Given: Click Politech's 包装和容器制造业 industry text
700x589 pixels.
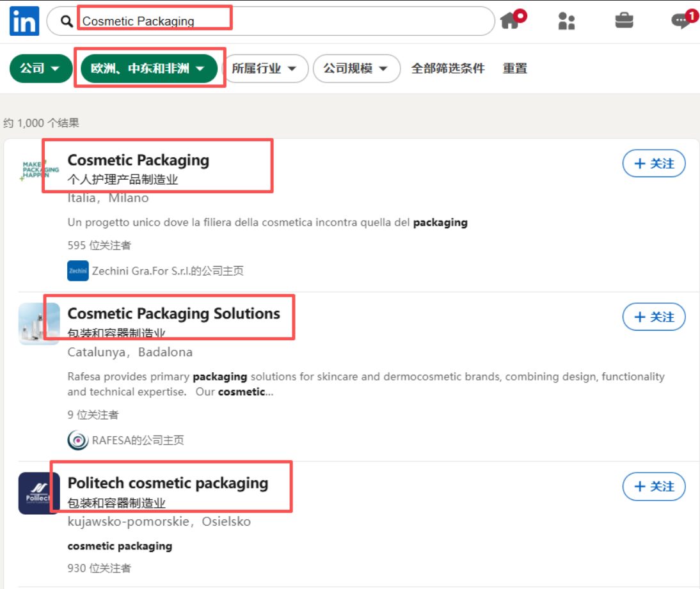Looking at the screenshot, I should tap(116, 503).
